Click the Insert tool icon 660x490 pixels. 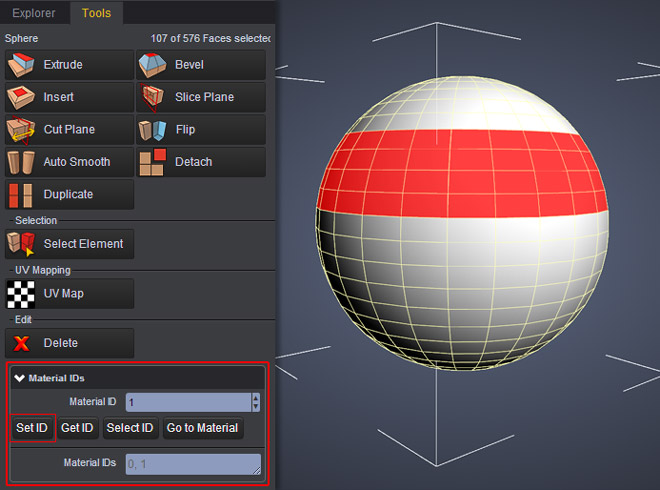[x=21, y=97]
